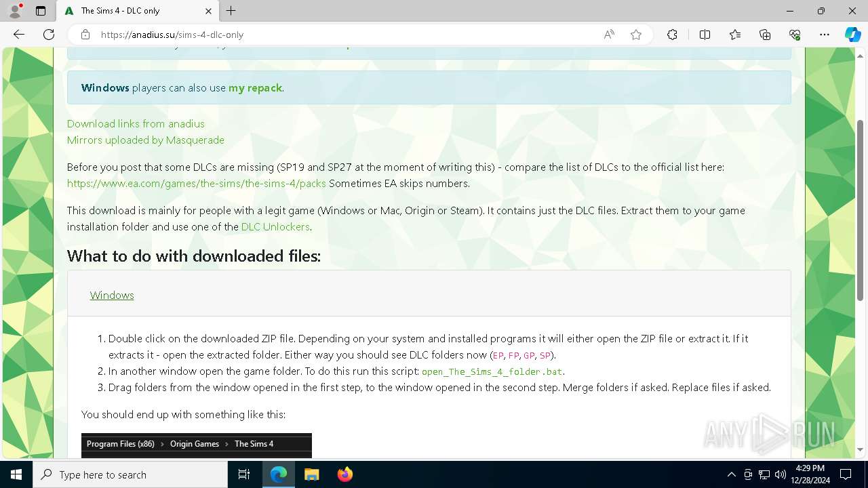
Task: Open the DLC Unlockers link
Action: click(x=275, y=226)
